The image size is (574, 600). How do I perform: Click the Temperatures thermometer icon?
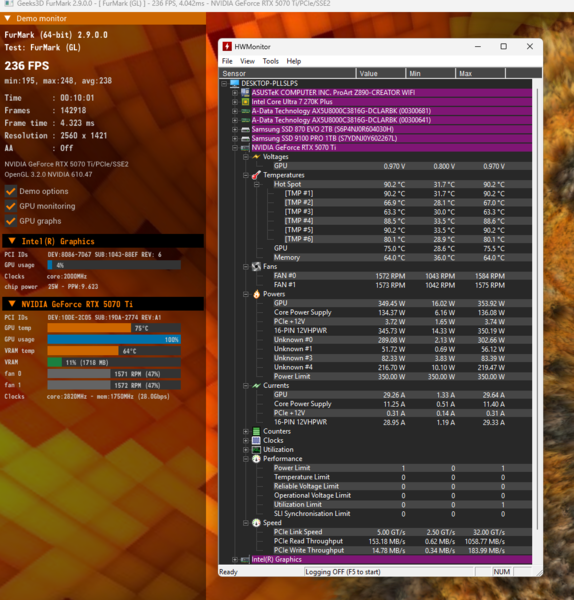[x=256, y=175]
